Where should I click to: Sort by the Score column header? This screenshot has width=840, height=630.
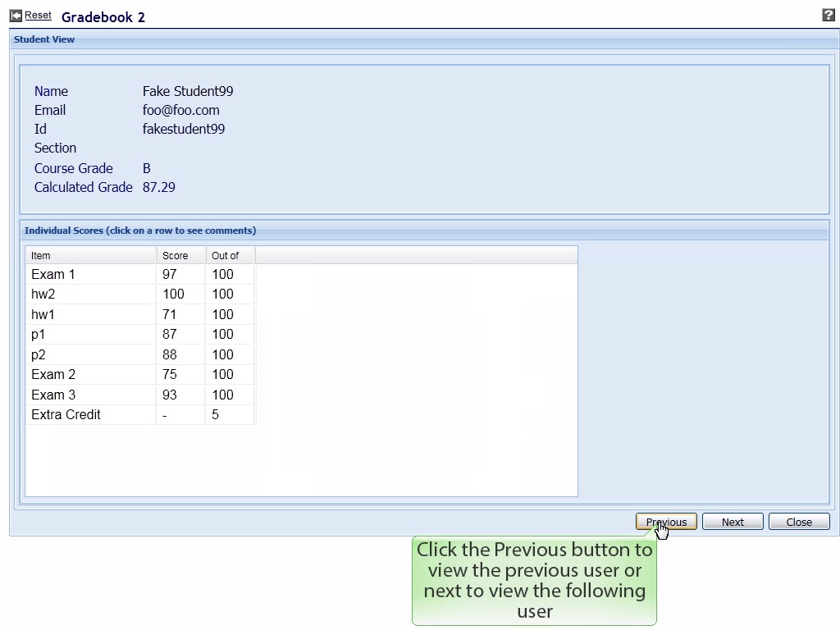click(181, 256)
